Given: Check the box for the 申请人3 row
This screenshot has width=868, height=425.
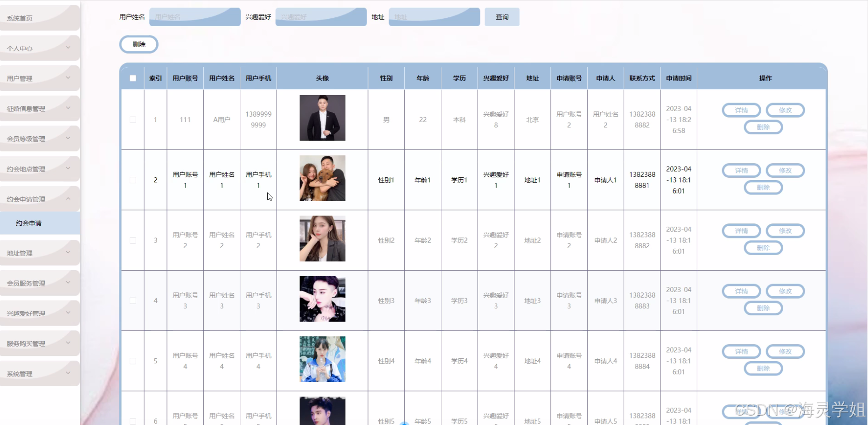Looking at the screenshot, I should 133,301.
